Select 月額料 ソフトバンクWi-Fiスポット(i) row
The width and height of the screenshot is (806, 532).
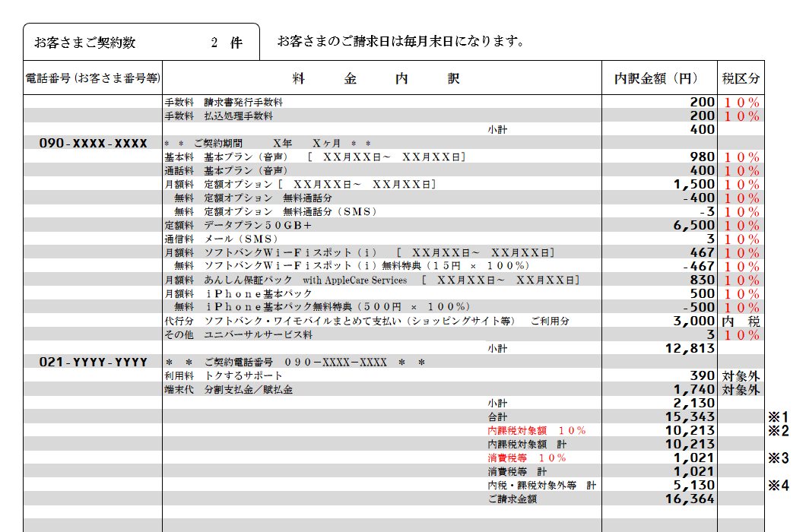click(360, 252)
